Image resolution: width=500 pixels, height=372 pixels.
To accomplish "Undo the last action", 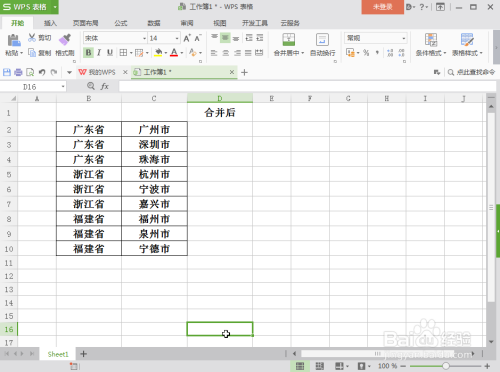I will tap(42, 72).
